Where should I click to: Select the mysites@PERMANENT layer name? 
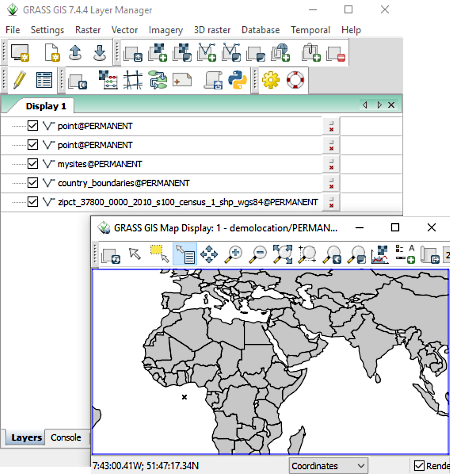click(x=100, y=164)
